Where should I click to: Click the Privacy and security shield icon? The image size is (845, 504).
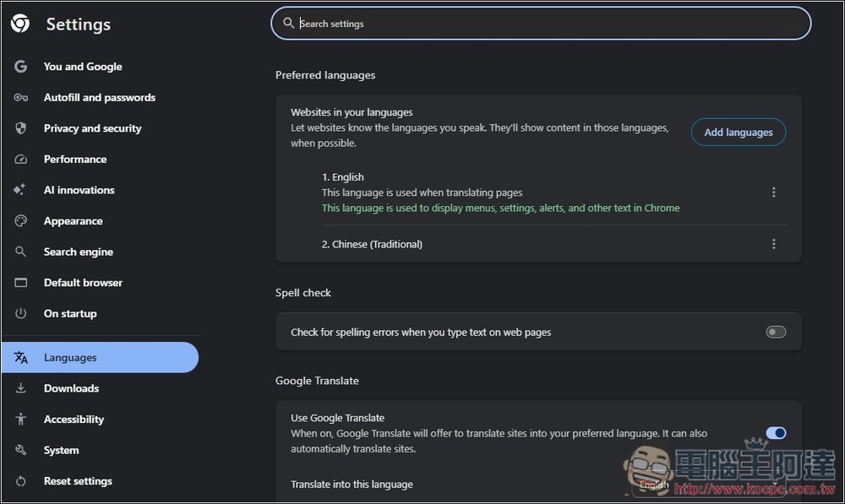21,128
